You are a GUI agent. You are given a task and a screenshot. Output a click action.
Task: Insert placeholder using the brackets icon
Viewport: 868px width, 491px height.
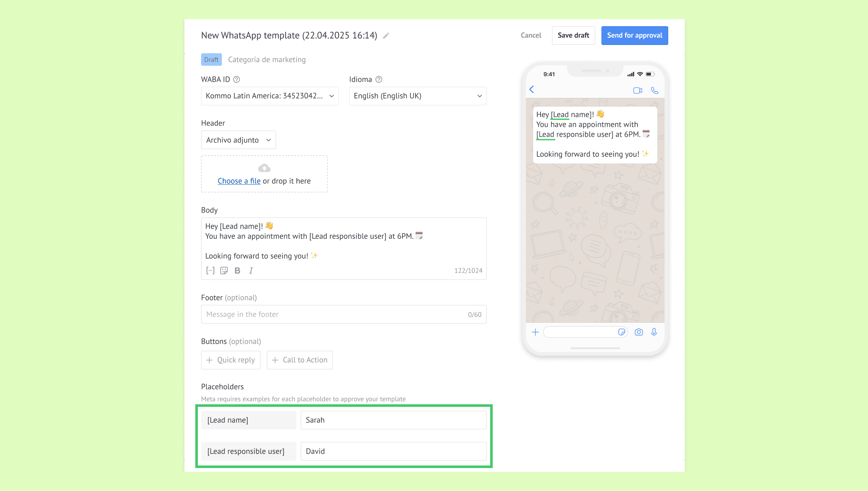pos(210,270)
